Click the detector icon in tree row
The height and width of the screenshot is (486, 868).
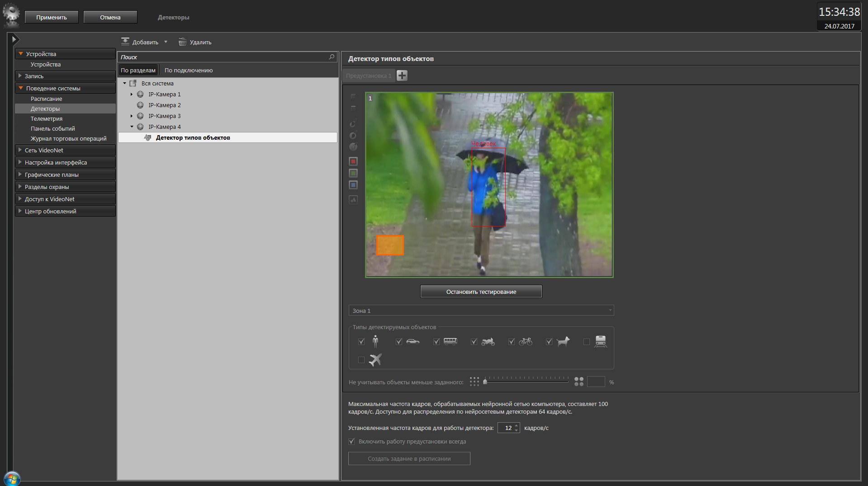coord(147,137)
